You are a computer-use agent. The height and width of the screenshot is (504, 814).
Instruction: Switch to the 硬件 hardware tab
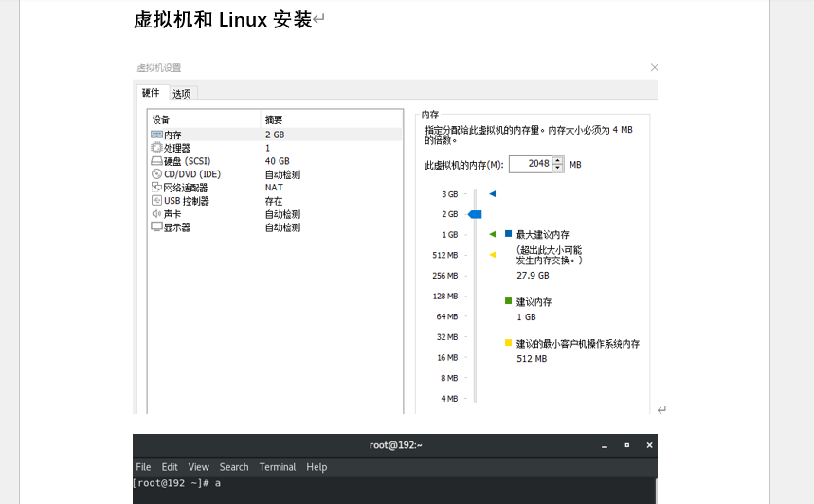pyautogui.click(x=151, y=92)
